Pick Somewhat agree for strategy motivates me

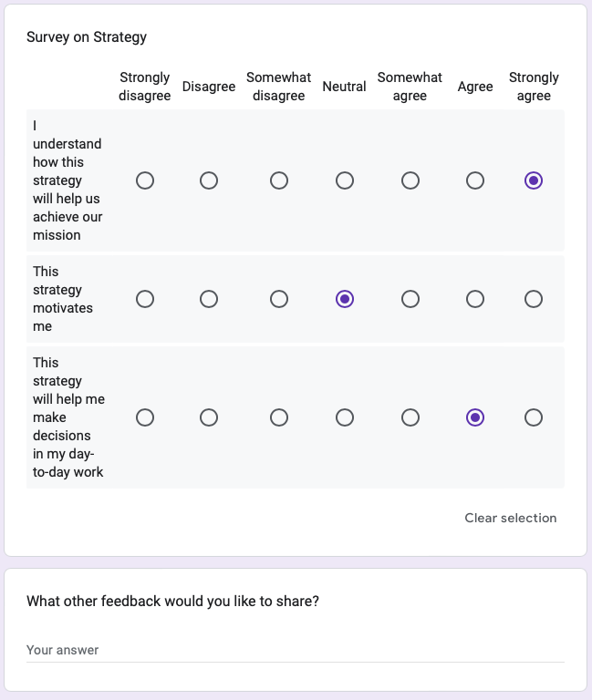pos(410,299)
